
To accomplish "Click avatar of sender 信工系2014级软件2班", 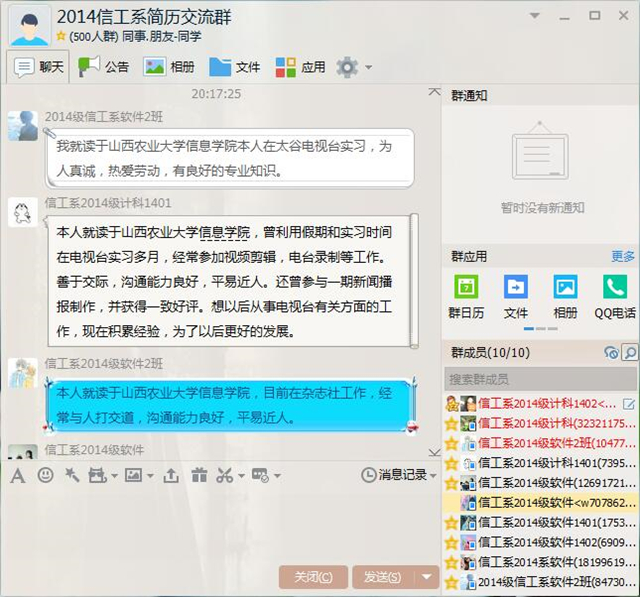I will 23,373.
